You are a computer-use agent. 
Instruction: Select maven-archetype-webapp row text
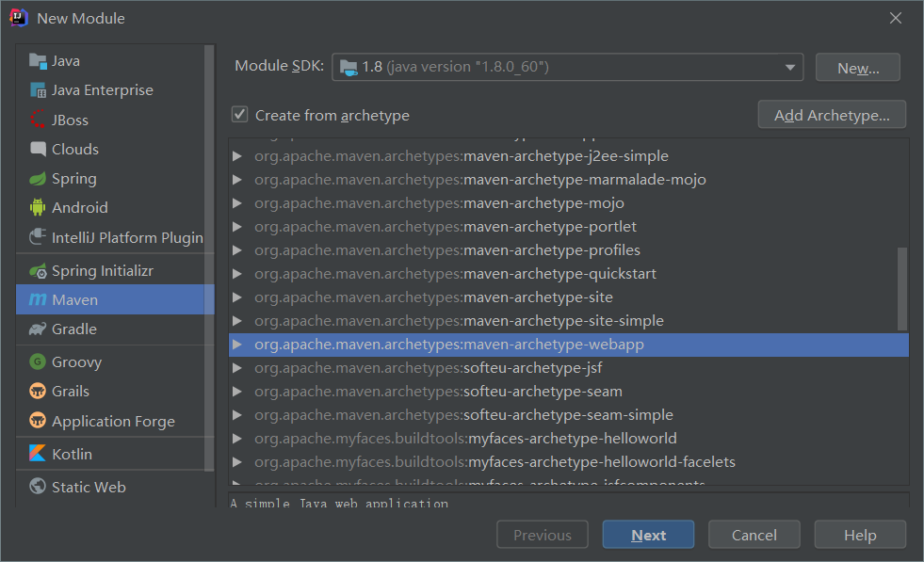[449, 345]
